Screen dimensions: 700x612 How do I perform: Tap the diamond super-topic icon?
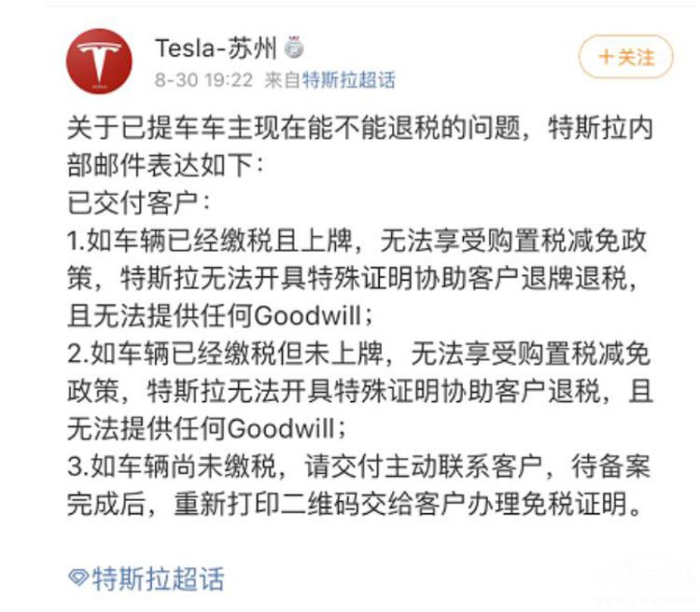78,577
